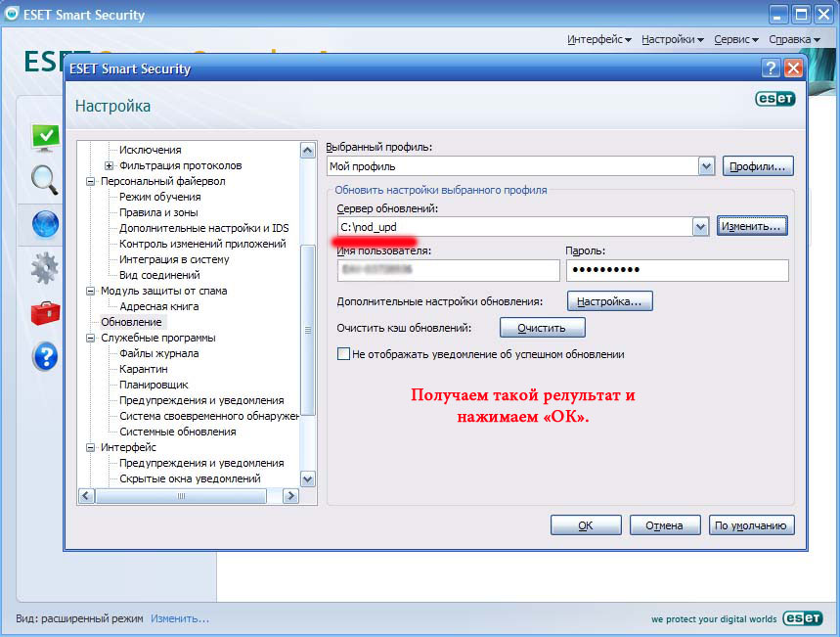Viewport: 840px width, 637px height.
Task: Click the ESET logo in bottom status bar
Action: coord(802,618)
